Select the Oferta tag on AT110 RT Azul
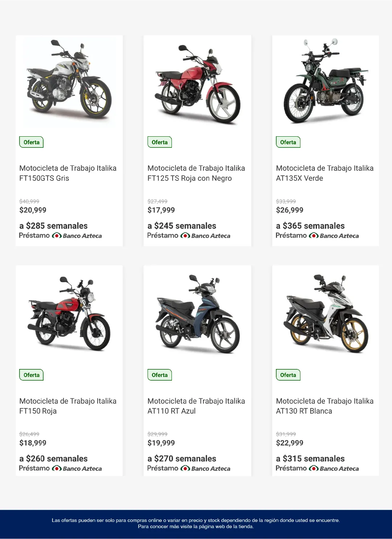392x539 pixels. click(x=160, y=375)
